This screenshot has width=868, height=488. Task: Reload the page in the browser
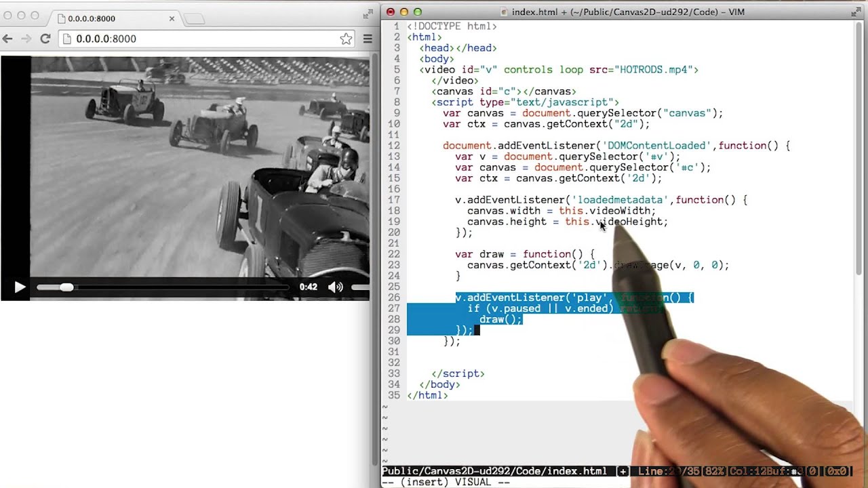pyautogui.click(x=45, y=39)
